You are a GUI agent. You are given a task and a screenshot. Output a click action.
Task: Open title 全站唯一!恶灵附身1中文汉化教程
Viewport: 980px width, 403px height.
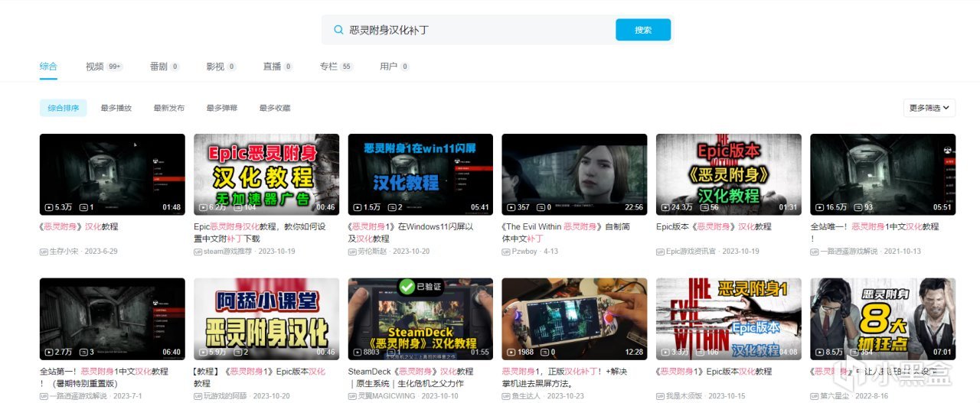point(874,232)
